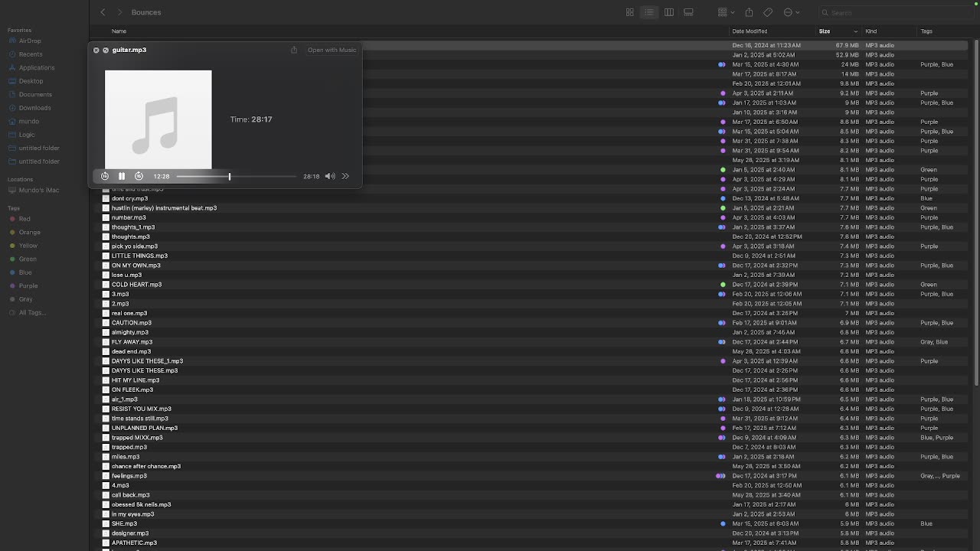Image resolution: width=980 pixels, height=551 pixels.
Task: Select Mundo's iMac under Locations
Action: coord(38,190)
